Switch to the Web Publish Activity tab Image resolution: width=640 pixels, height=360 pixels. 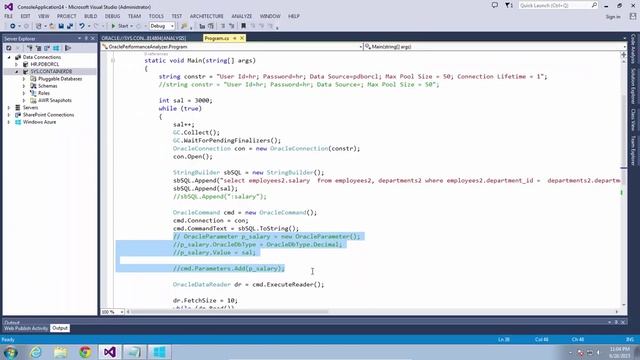(26, 328)
